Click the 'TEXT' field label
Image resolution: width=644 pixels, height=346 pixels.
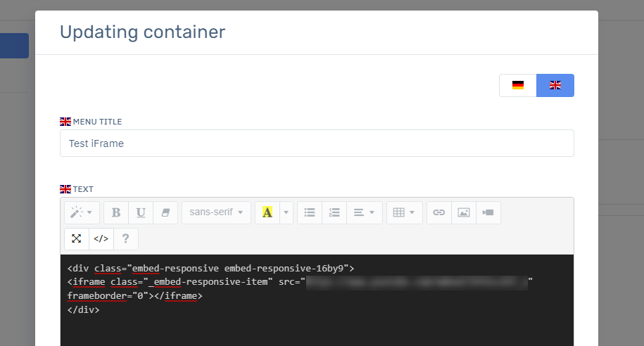pos(83,189)
